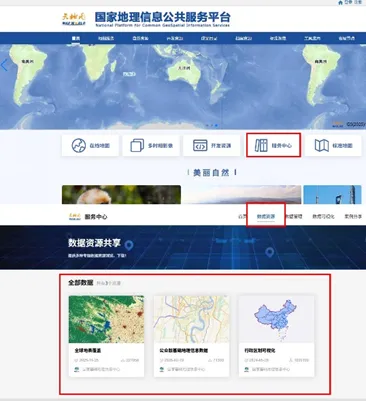Click the active carousel dot on map banner
This screenshot has height=401, width=366.
click(x=216, y=126)
